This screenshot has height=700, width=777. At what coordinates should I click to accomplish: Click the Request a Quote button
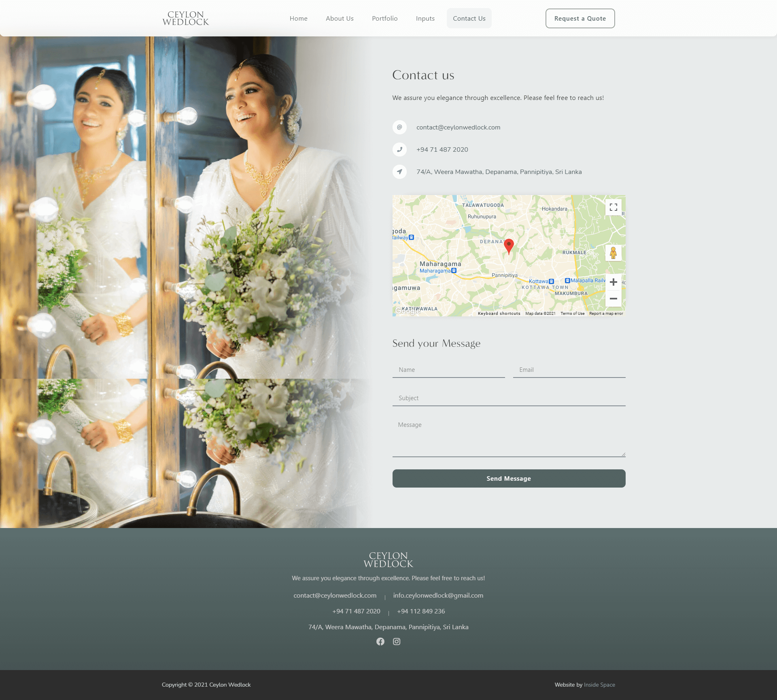click(x=580, y=17)
